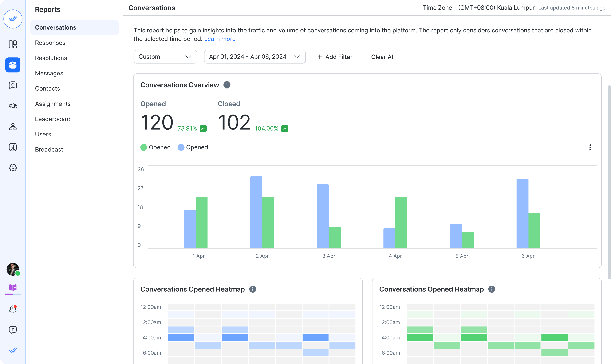
Task: Open the notifications bell icon
Action: coord(13,309)
